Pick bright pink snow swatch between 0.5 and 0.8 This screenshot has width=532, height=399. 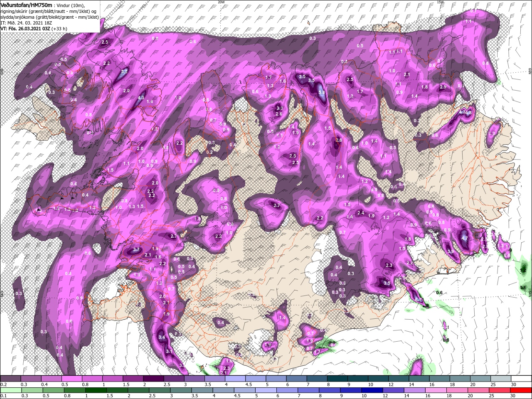(71, 378)
